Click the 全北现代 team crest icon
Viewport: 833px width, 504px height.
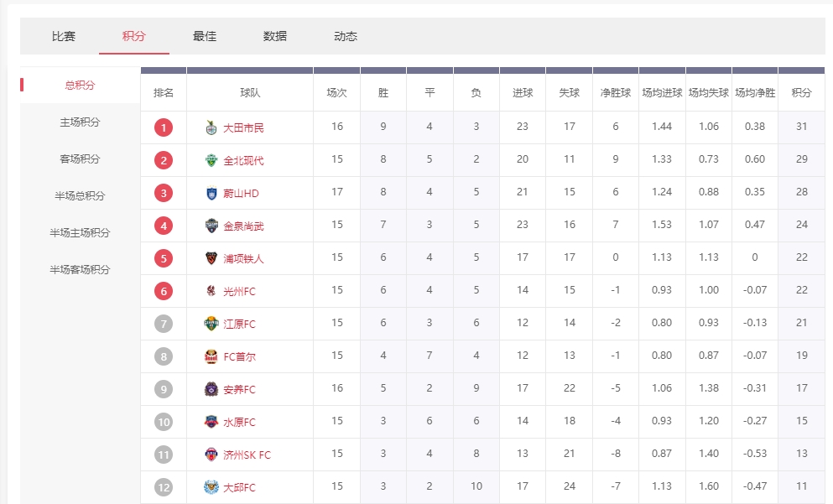[x=211, y=160]
